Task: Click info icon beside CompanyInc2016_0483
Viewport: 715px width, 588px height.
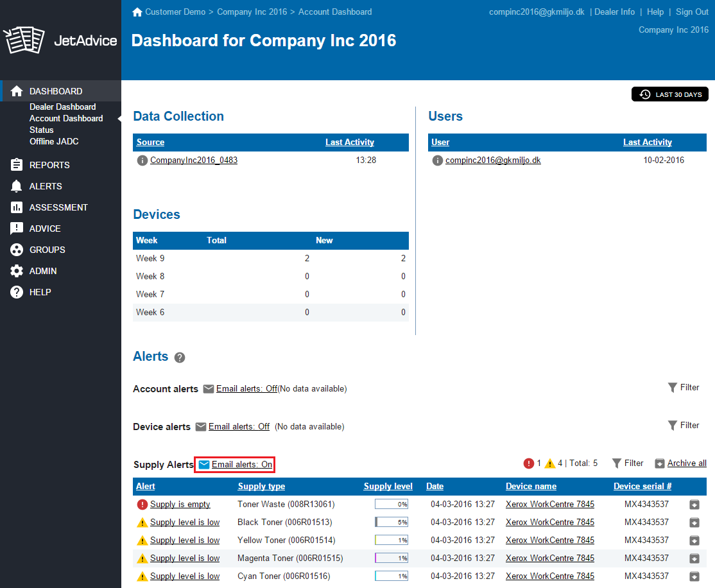Action: click(x=142, y=160)
